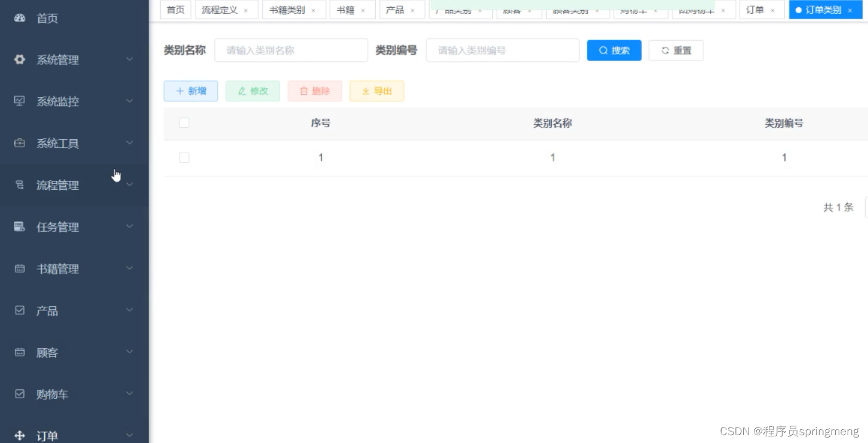Screen dimensions: 868x443
Task: Click the 产品 checkbox-style icon in sidebar
Action: [x=20, y=310]
